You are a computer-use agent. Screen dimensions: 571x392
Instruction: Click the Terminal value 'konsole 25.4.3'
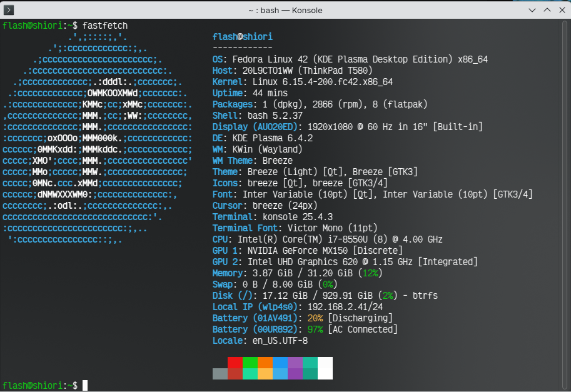coord(298,218)
